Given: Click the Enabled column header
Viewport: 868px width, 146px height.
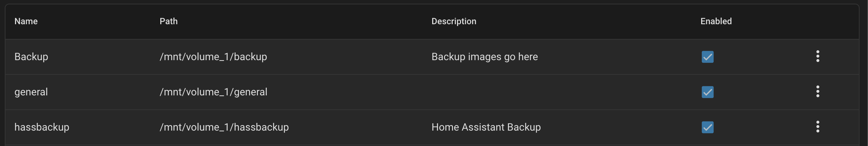Looking at the screenshot, I should (716, 21).
